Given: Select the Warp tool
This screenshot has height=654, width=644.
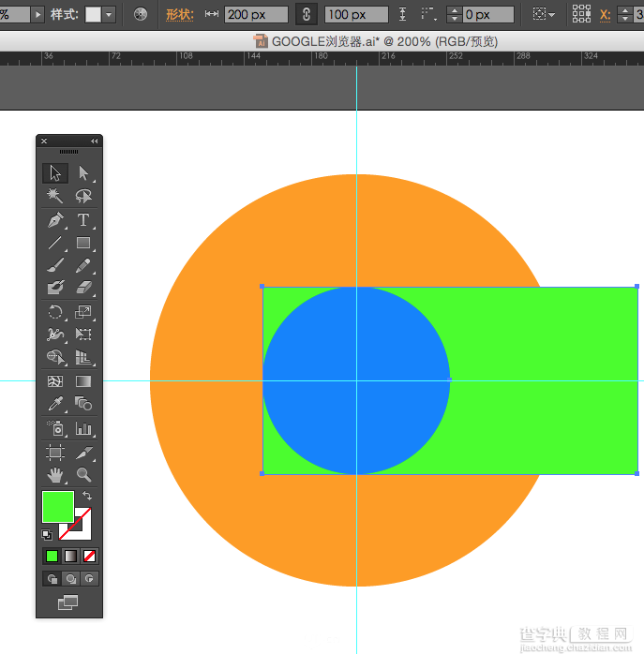Looking at the screenshot, I should (55, 334).
